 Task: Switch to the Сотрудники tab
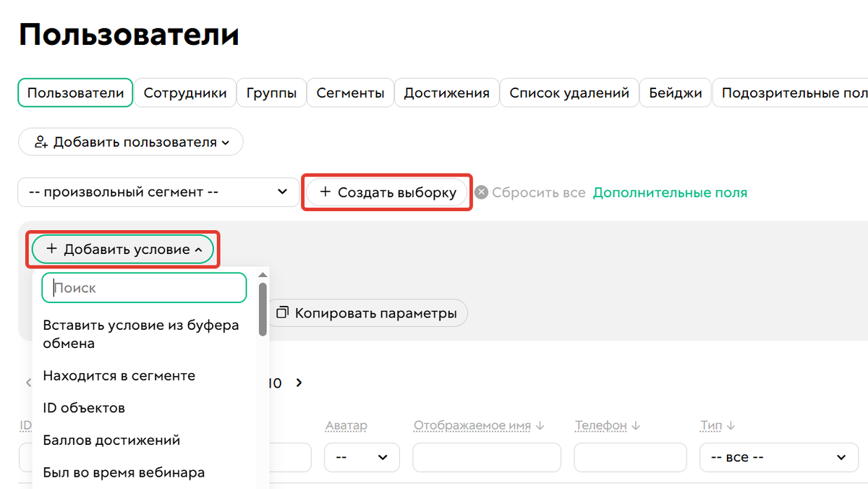point(185,93)
